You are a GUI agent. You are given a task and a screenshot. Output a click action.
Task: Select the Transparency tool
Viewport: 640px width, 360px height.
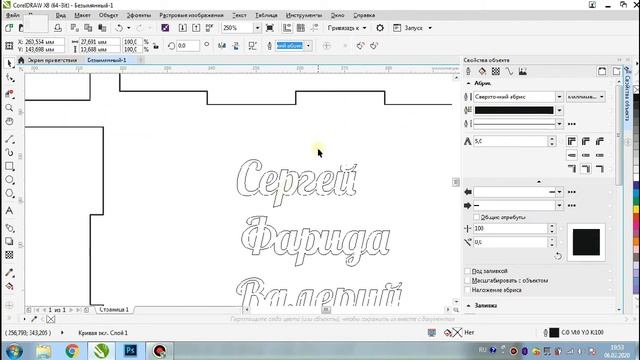(x=9, y=255)
